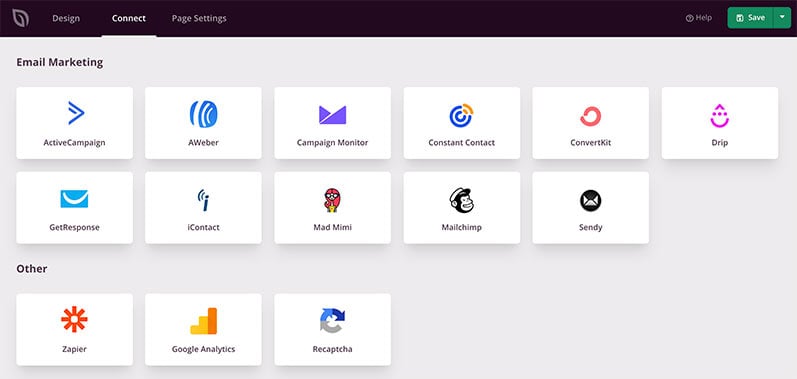Image resolution: width=797 pixels, height=379 pixels.
Task: Select the Constant Contact label
Action: pos(462,143)
